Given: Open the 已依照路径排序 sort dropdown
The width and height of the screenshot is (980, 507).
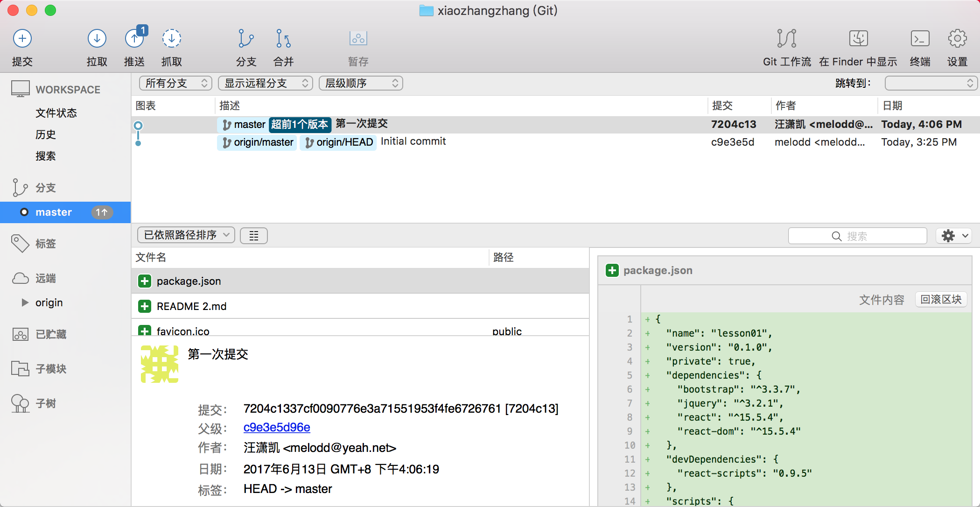Looking at the screenshot, I should tap(186, 235).
